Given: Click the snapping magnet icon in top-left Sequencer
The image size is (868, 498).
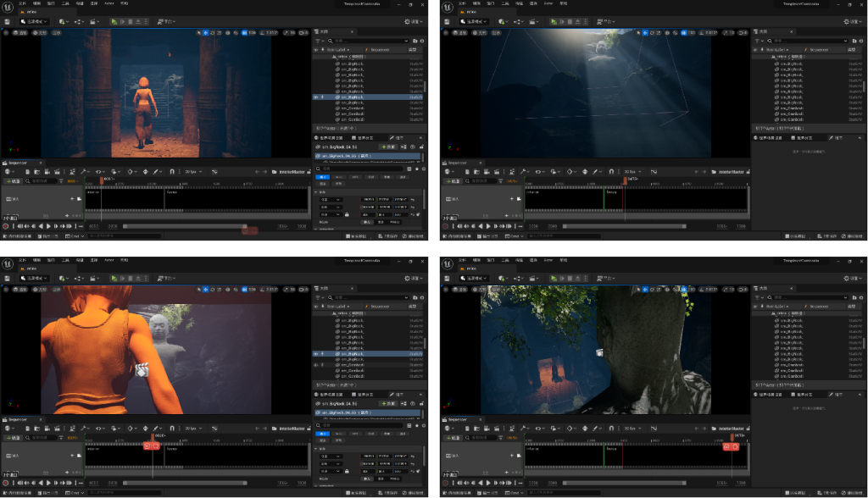Looking at the screenshot, I should [x=172, y=171].
